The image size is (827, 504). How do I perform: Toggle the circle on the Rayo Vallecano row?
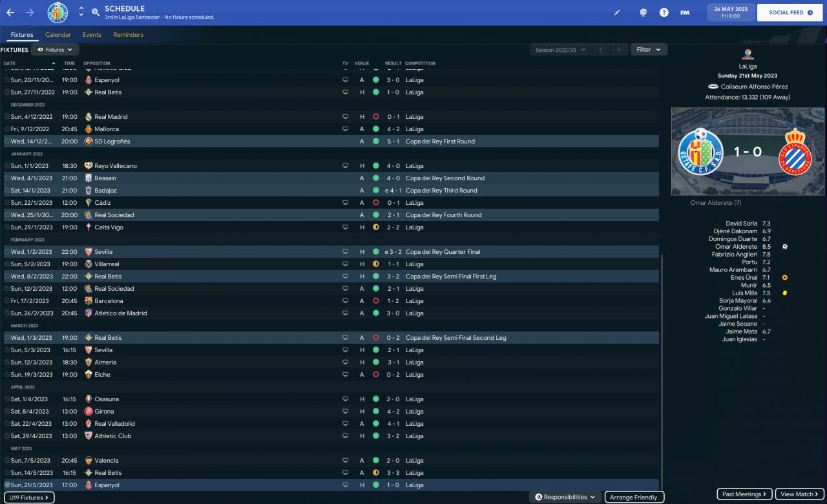tap(7, 166)
